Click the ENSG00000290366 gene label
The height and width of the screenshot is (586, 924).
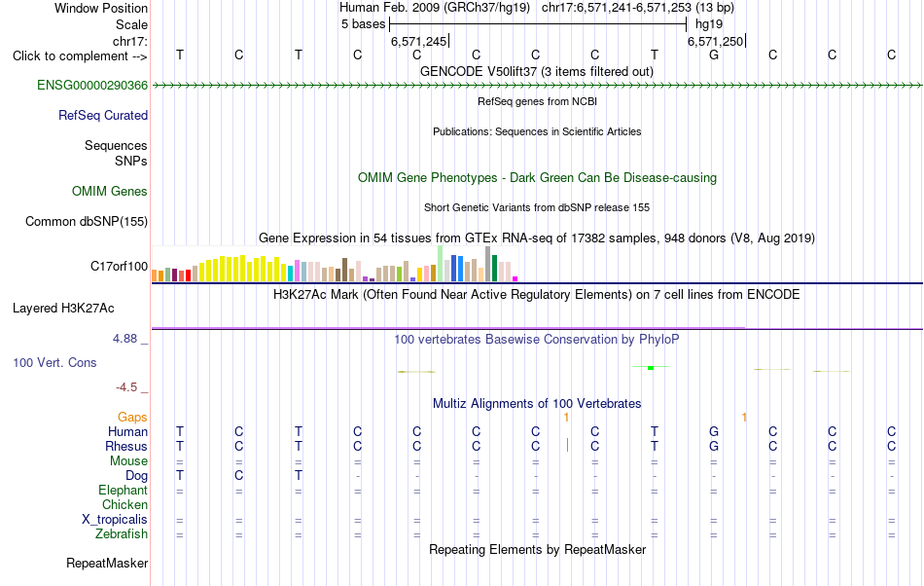click(x=92, y=86)
